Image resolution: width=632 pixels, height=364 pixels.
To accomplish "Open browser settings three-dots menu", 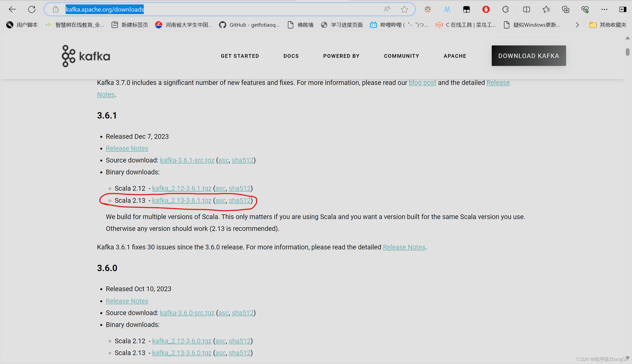I will click(x=604, y=9).
